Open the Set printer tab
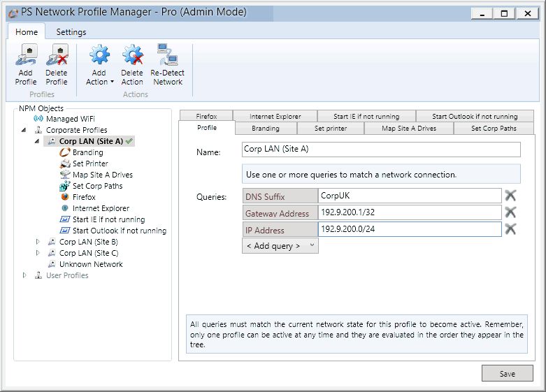 point(331,128)
